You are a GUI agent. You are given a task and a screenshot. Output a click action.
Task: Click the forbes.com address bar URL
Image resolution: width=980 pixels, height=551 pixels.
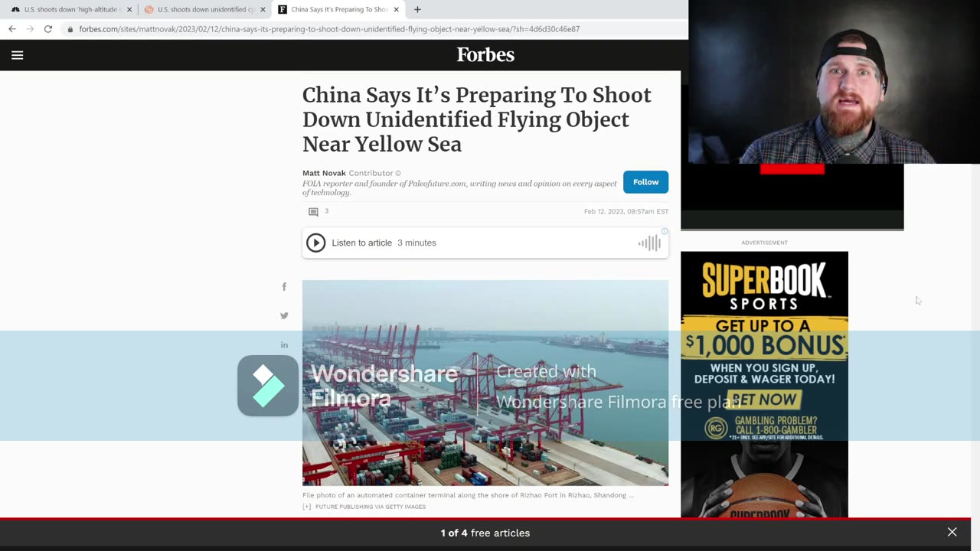pyautogui.click(x=329, y=29)
